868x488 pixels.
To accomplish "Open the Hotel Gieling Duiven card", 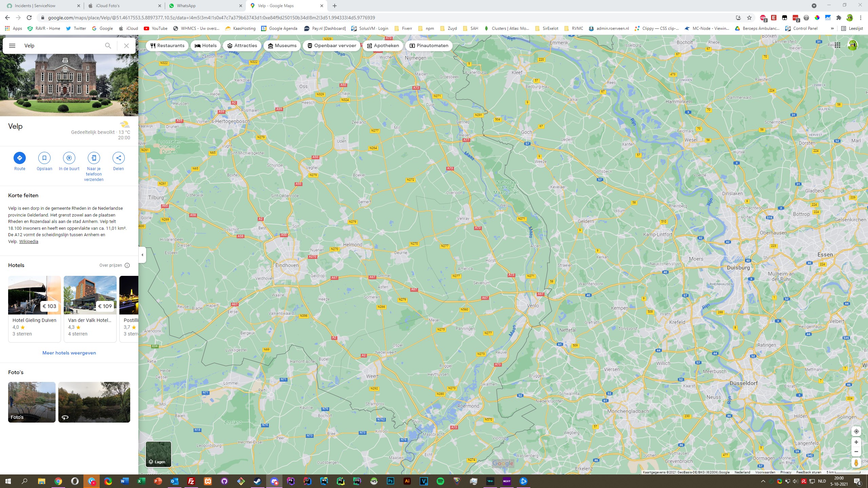I will [x=35, y=309].
